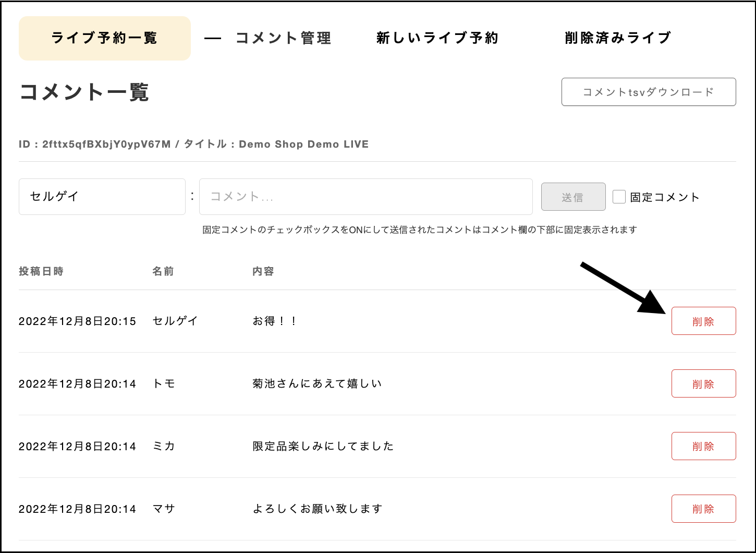Click the 固定コメント label text
The height and width of the screenshot is (553, 756).
tap(664, 197)
